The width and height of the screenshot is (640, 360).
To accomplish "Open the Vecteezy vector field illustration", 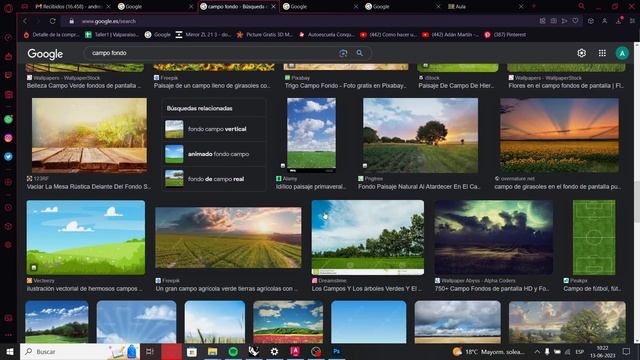I will [86, 237].
